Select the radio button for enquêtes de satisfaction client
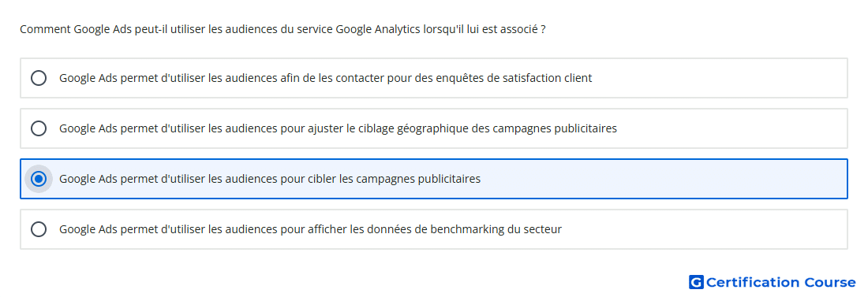868x297 pixels. (x=39, y=78)
